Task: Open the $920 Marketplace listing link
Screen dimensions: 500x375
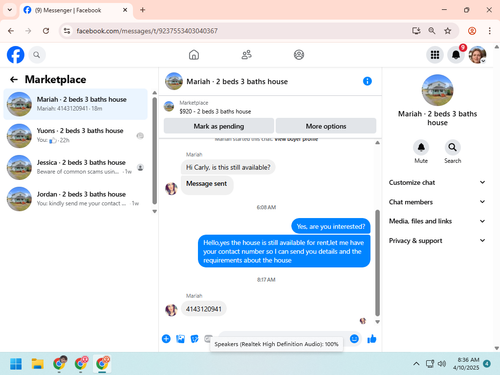Action: (x=215, y=111)
